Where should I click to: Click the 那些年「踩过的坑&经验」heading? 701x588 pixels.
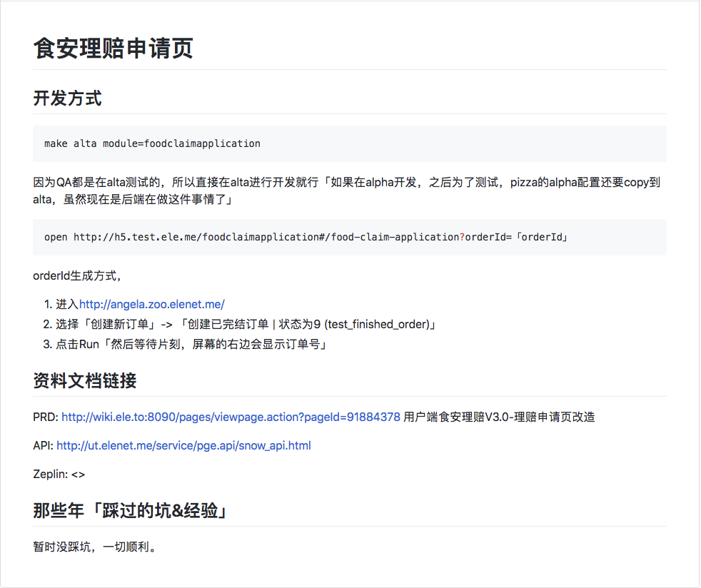(128, 510)
